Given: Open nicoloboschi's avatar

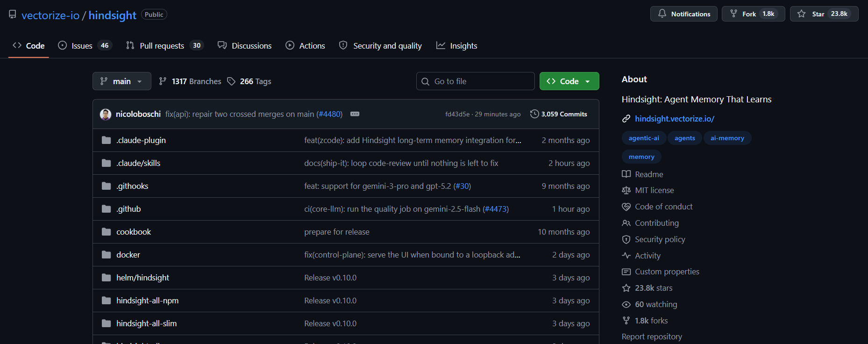Looking at the screenshot, I should (x=106, y=114).
